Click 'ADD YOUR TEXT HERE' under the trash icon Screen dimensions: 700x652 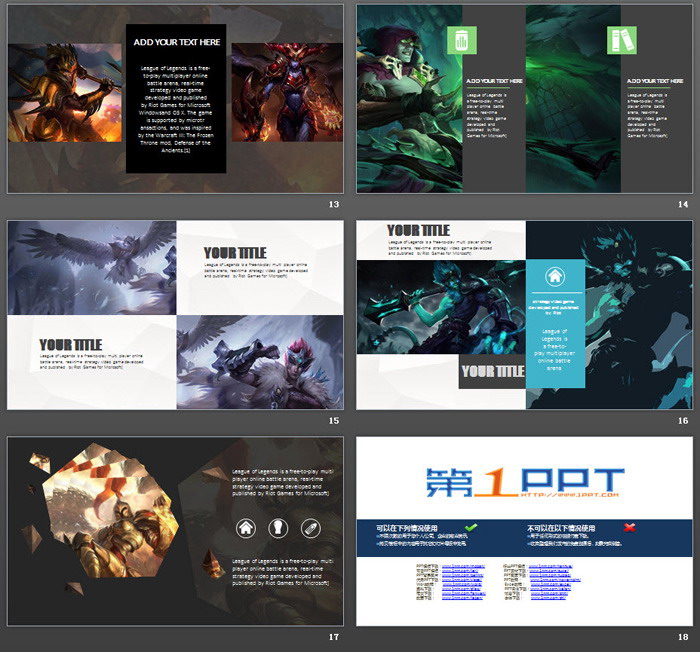494,81
